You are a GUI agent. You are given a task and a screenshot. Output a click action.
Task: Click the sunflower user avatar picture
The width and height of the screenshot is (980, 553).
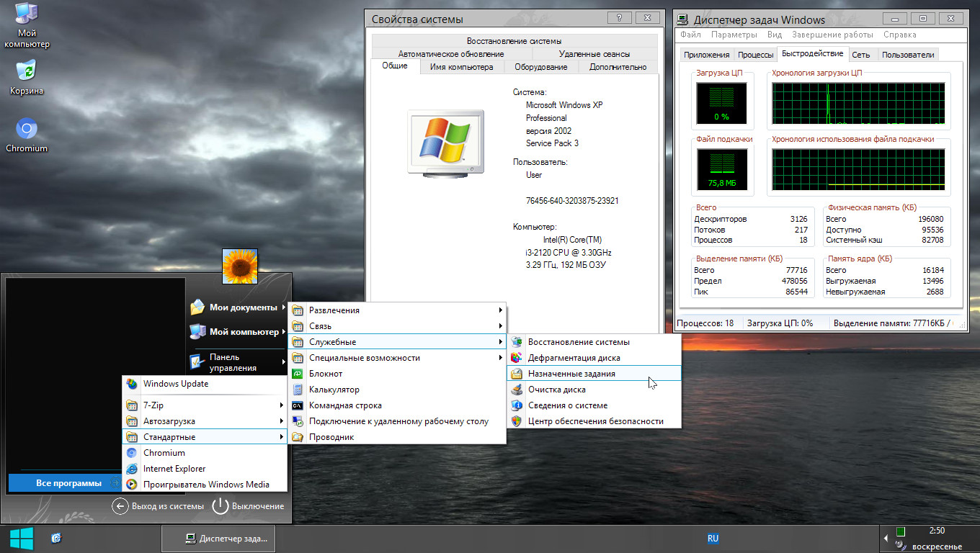click(240, 266)
